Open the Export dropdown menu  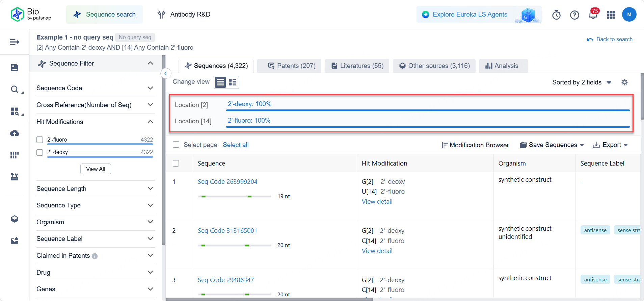tap(610, 145)
